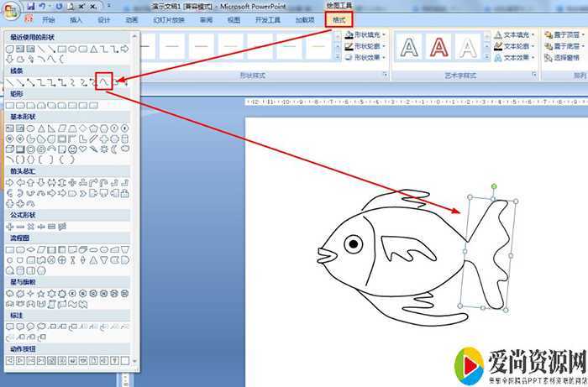Pick the first straight line under 线条

click(x=10, y=82)
